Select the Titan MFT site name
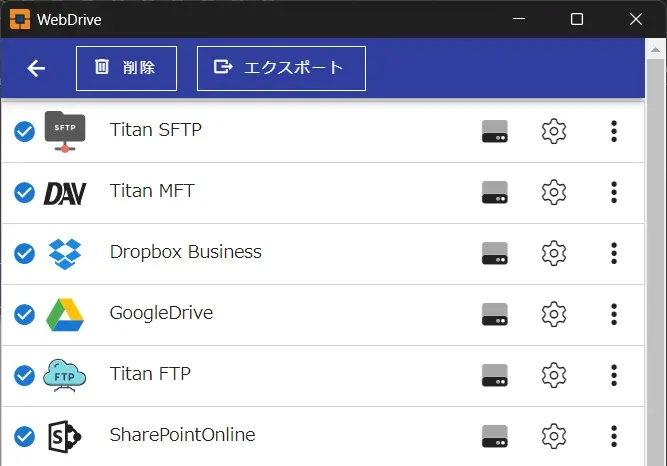Screen dimensions: 667x466 (151, 191)
